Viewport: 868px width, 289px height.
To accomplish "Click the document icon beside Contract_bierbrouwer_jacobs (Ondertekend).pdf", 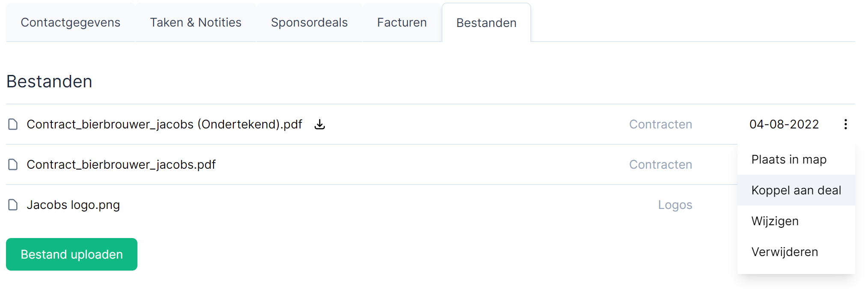I will pyautogui.click(x=13, y=124).
